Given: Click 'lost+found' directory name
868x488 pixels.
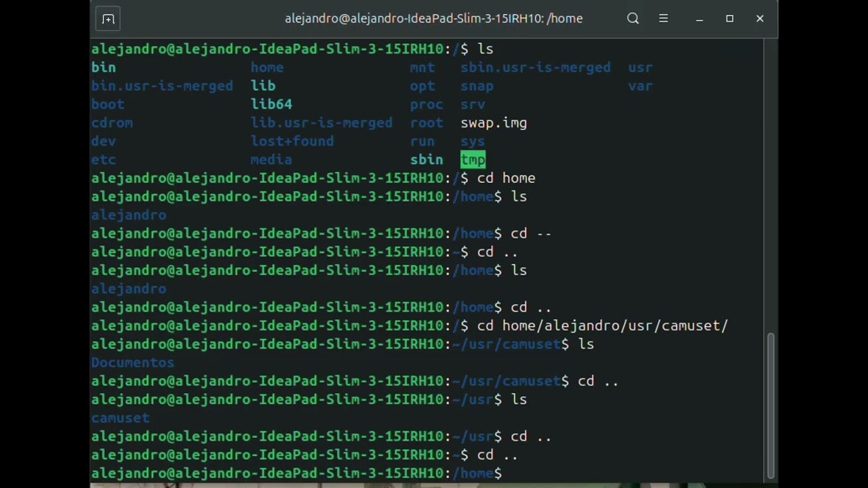Looking at the screenshot, I should click(x=292, y=141).
